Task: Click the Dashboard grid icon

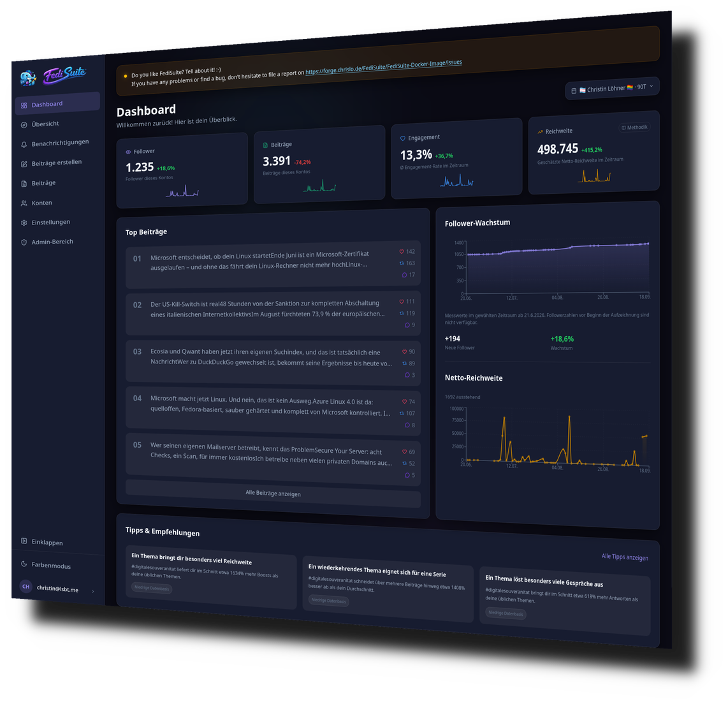Action: click(x=24, y=105)
